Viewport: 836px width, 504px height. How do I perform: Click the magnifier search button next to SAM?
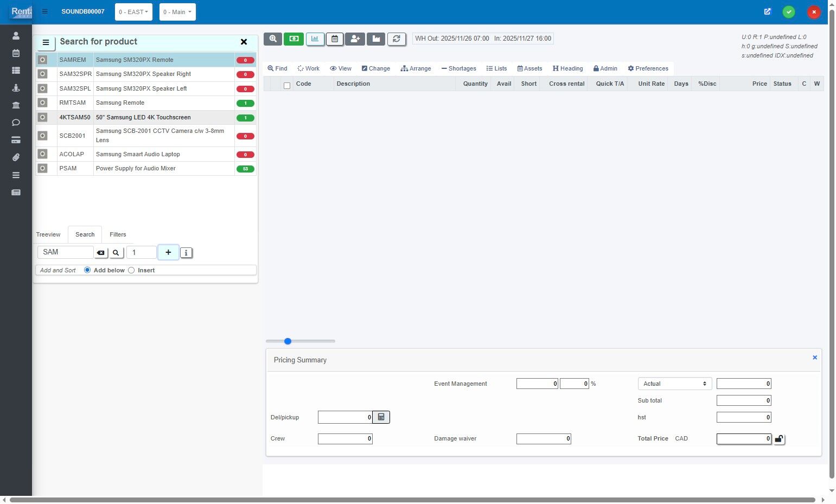click(x=116, y=253)
